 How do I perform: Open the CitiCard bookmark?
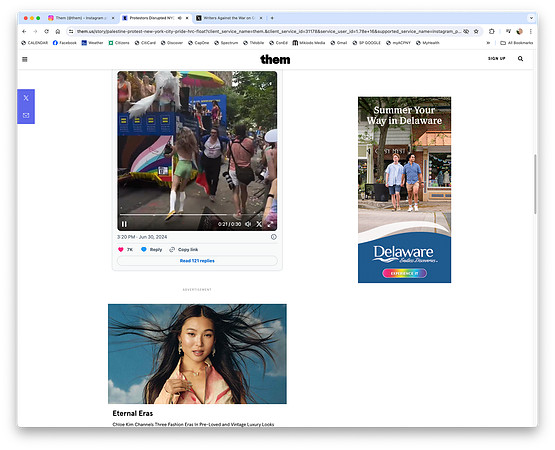pos(145,43)
